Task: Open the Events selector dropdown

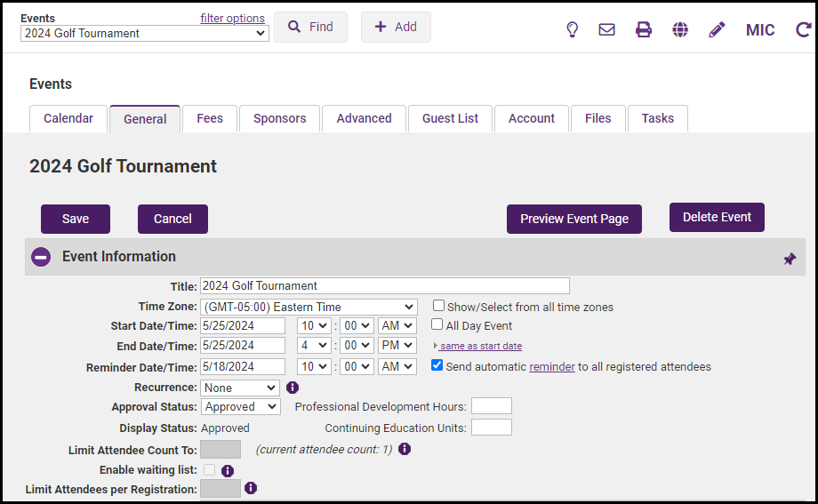Action: tap(144, 34)
